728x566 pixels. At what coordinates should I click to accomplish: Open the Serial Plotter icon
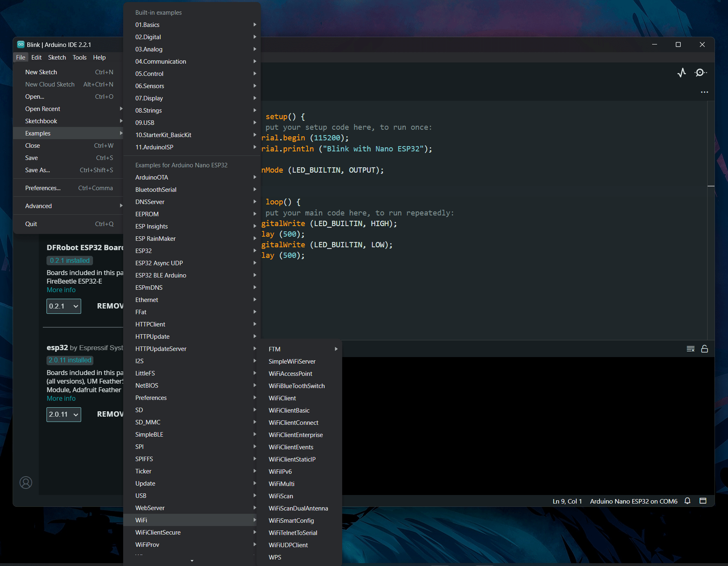pyautogui.click(x=682, y=73)
